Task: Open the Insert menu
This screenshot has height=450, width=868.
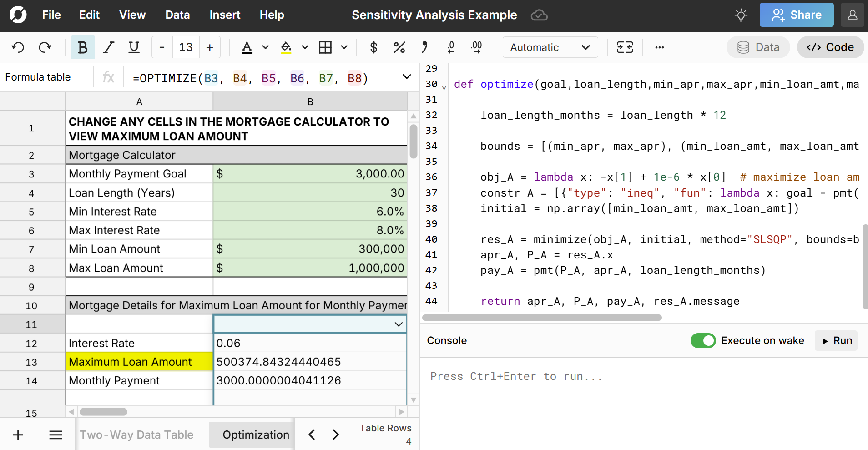Action: (225, 15)
